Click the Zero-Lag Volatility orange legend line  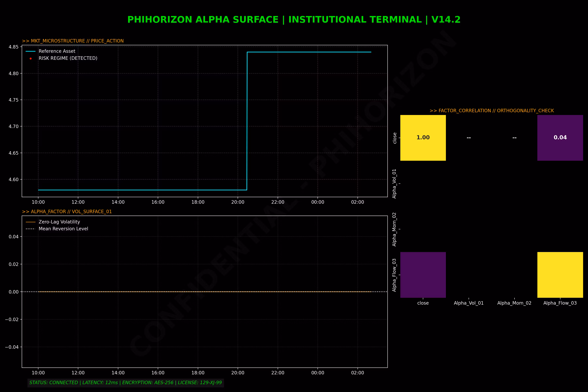(x=31, y=222)
